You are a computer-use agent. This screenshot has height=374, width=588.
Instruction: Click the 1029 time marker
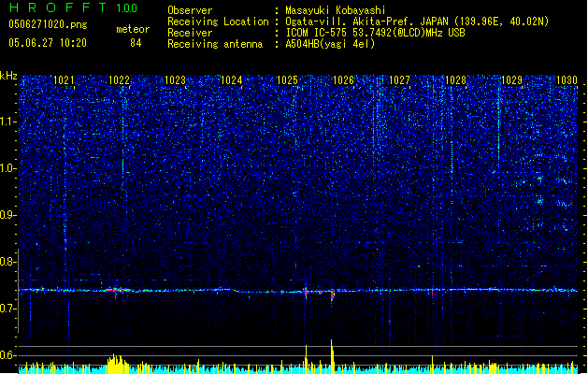(512, 80)
